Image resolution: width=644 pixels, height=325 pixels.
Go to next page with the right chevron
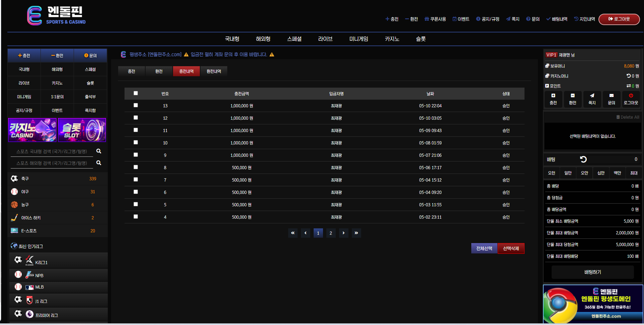click(x=343, y=233)
